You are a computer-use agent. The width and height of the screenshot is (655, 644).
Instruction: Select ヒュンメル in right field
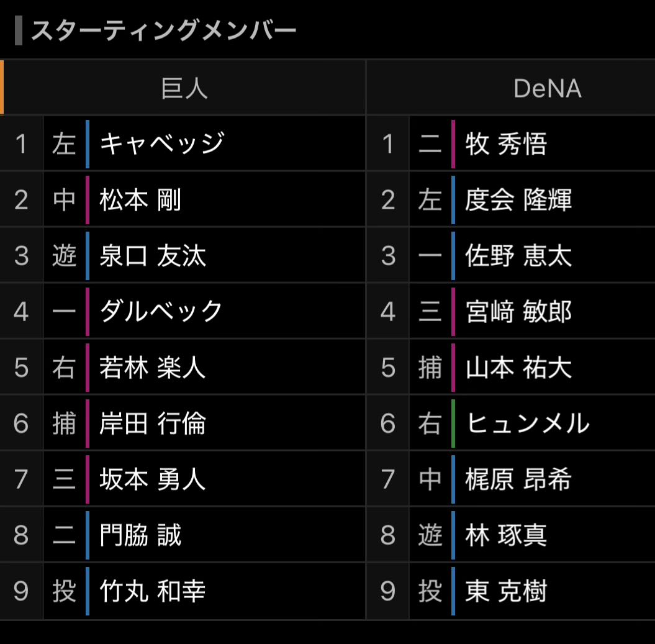click(x=527, y=424)
